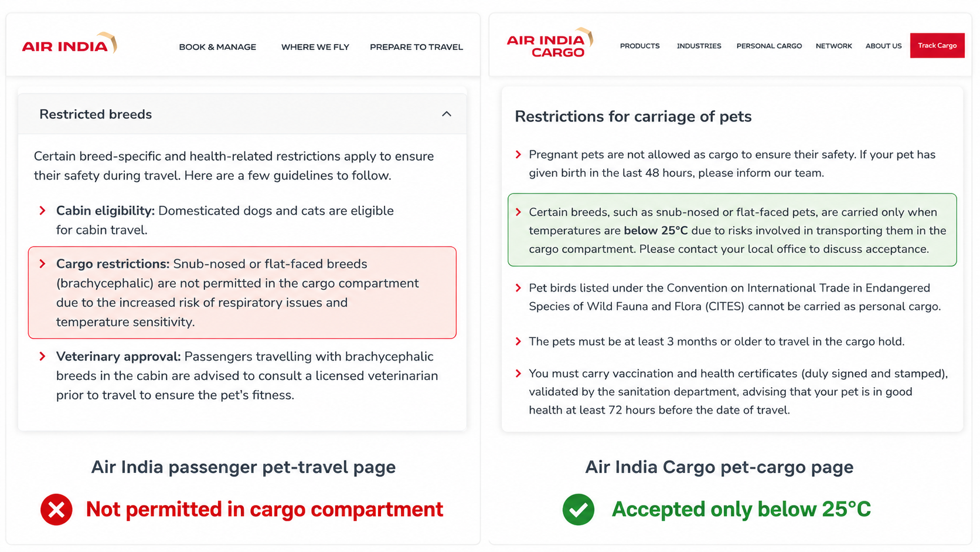Image resolution: width=980 pixels, height=552 pixels.
Task: Open the Products menu in Cargo site
Action: (639, 46)
